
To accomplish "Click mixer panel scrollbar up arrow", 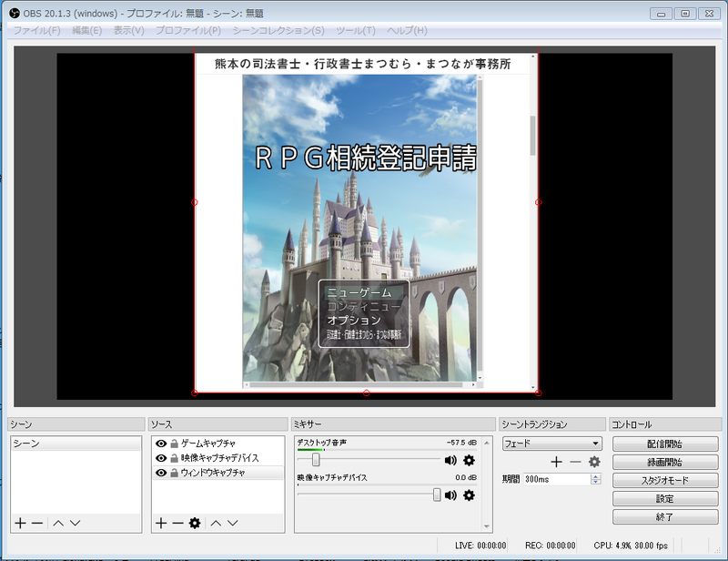I will (487, 443).
